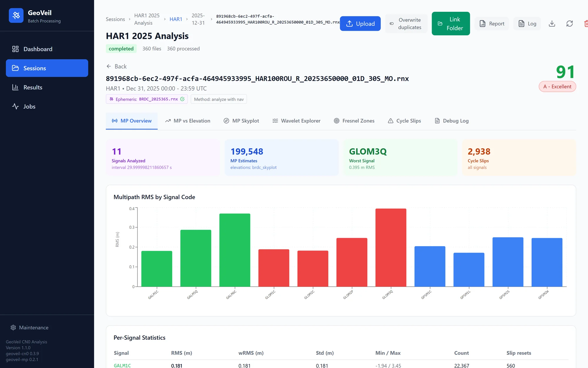The width and height of the screenshot is (588, 368).
Task: Click the A - Excellent grade badge
Action: (557, 87)
